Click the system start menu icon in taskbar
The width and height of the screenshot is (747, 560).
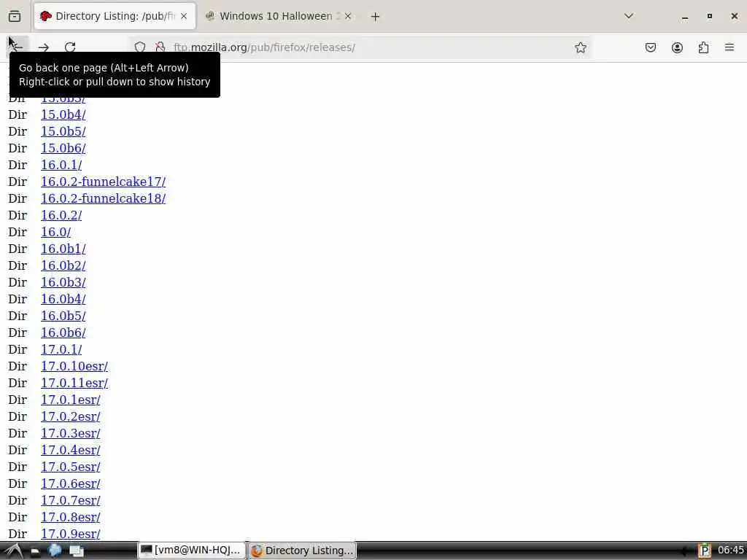[13, 551]
